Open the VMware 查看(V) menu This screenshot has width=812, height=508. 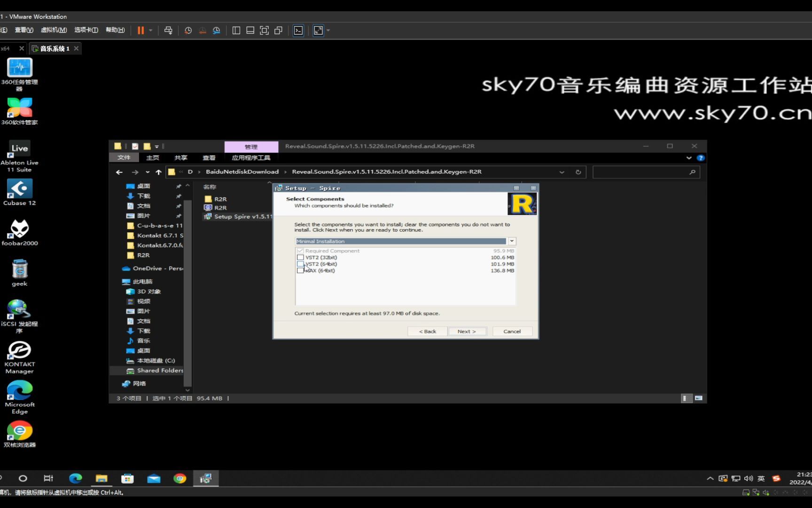tap(23, 30)
